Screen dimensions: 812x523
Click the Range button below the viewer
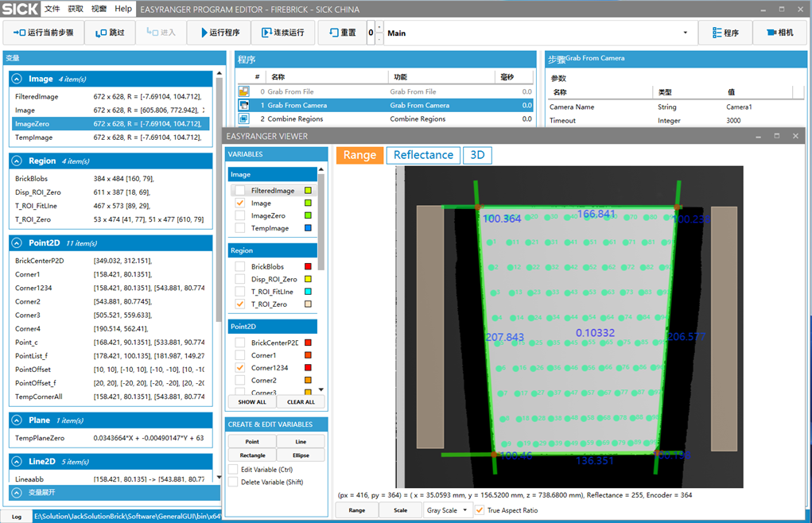point(357,510)
